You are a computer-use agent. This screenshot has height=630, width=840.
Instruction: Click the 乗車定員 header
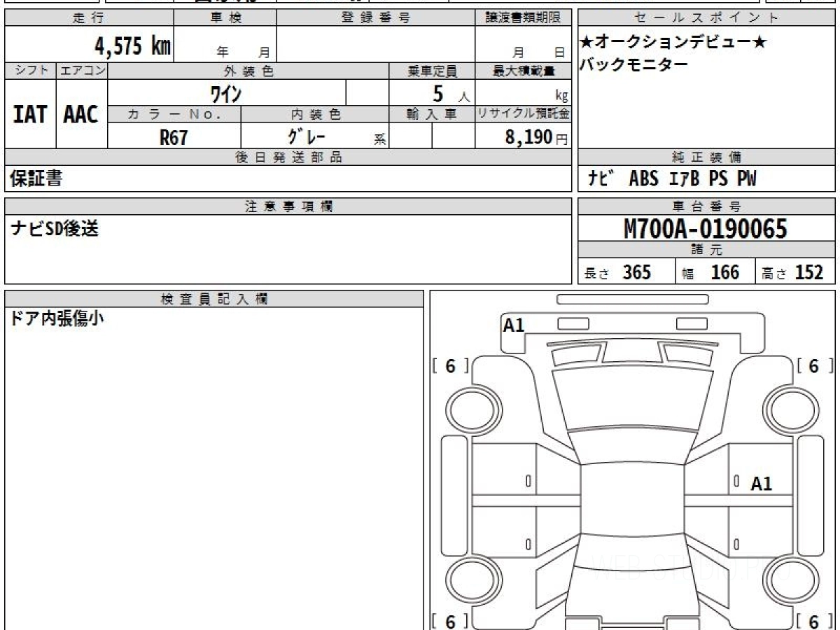432,71
